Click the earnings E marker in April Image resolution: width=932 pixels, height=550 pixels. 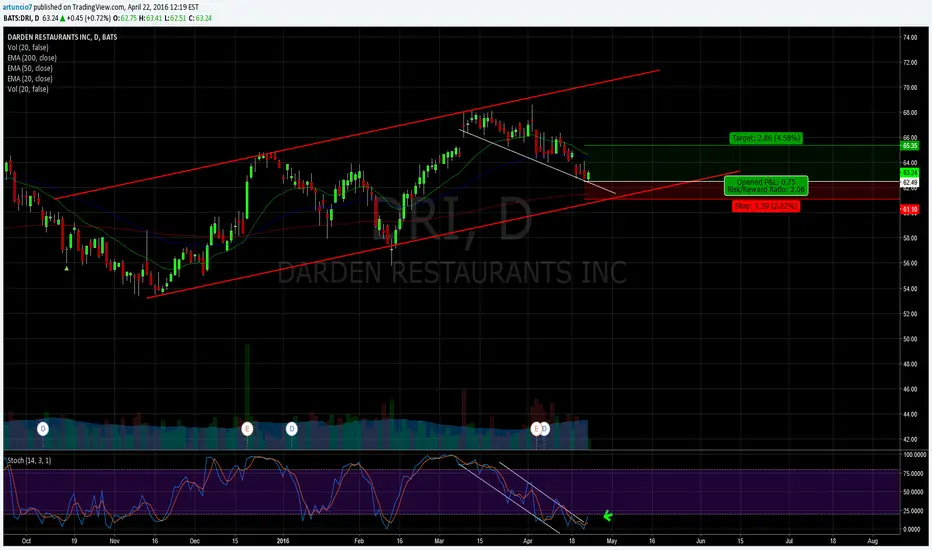536,429
